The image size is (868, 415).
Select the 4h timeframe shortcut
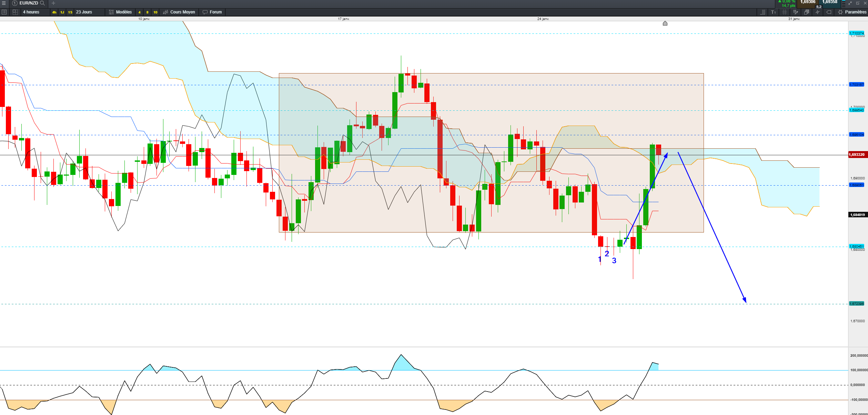[x=54, y=12]
